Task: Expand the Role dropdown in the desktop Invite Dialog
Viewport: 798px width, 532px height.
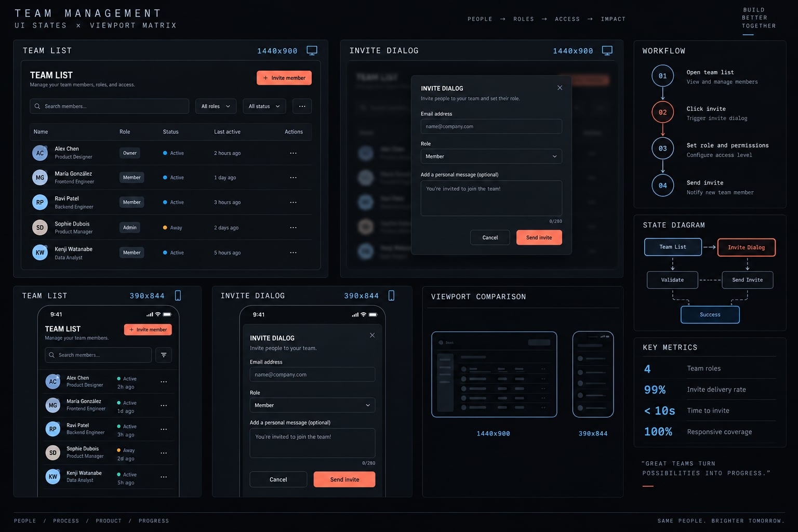Action: [x=491, y=156]
